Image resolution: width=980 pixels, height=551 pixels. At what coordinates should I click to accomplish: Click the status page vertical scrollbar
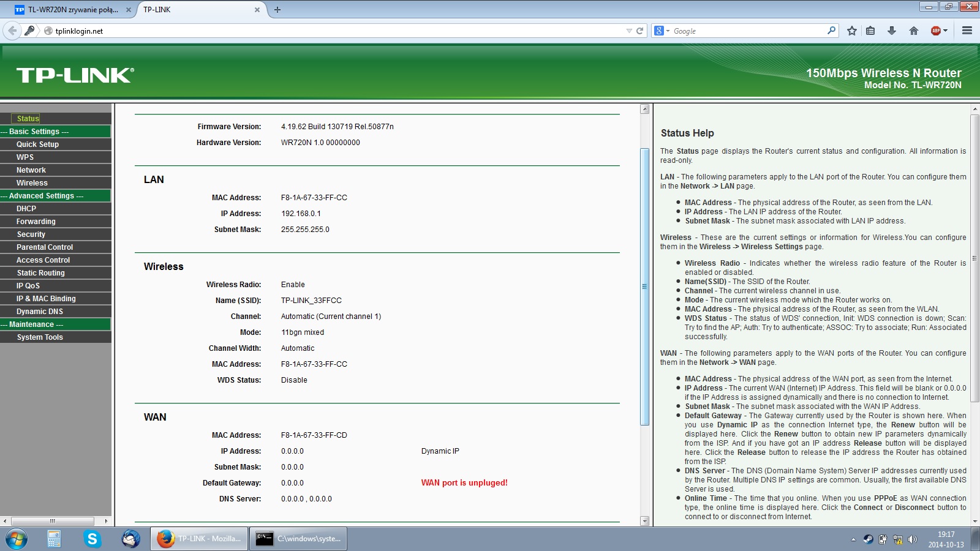pos(644,287)
